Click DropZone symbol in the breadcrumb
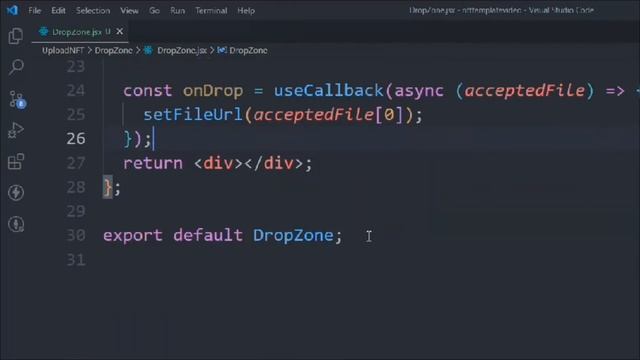Viewport: 640px width, 360px height. (x=248, y=50)
